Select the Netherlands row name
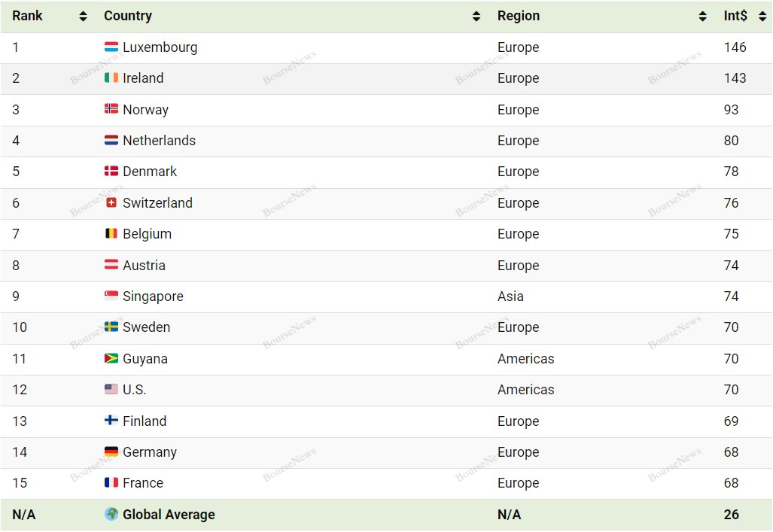This screenshot has width=773, height=532. (160, 141)
